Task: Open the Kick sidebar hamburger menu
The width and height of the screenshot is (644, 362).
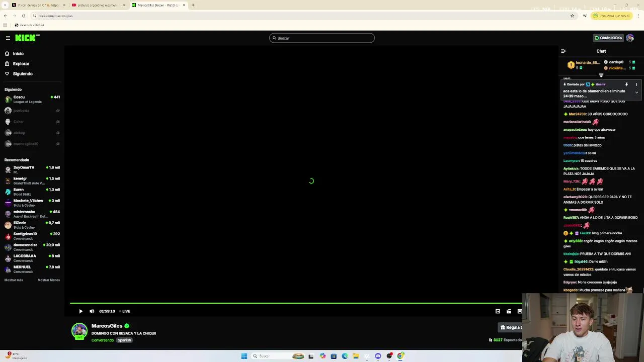Action: [8, 38]
